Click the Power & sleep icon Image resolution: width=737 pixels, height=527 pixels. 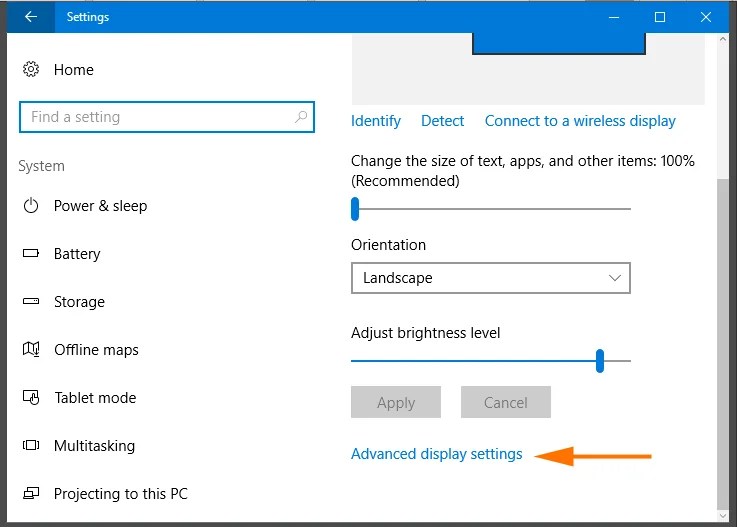(31, 206)
